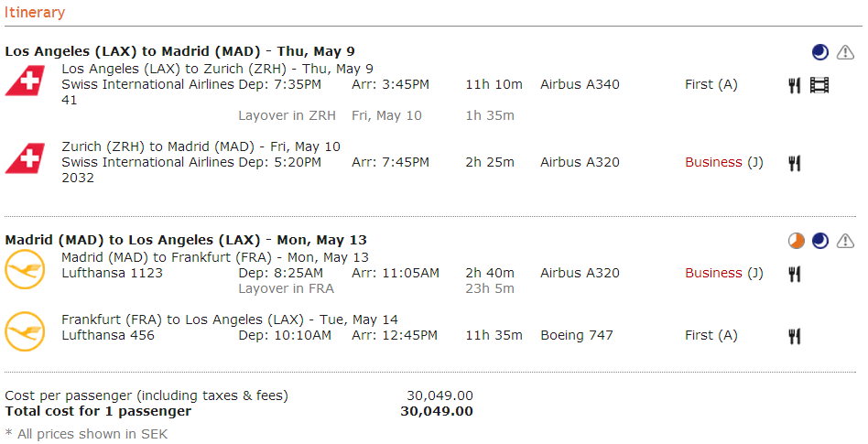Click the Madrid to Los Angeles trip header
This screenshot has width=868, height=444.
187,240
